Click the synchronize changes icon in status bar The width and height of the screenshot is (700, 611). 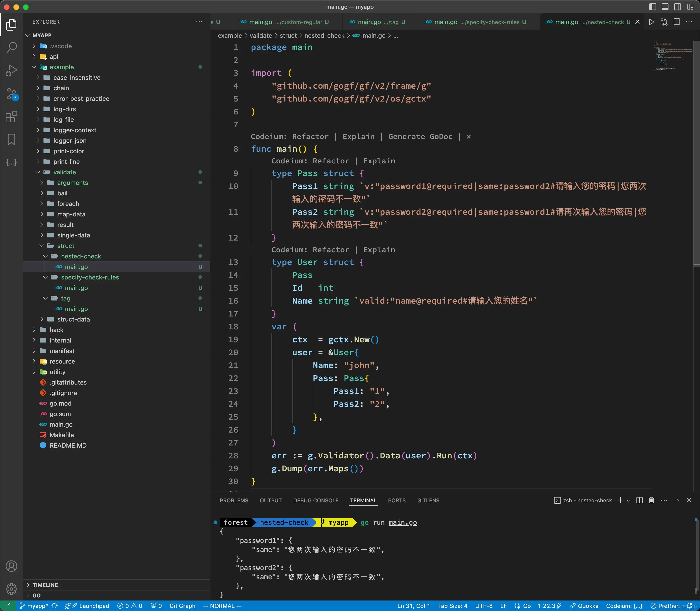[x=54, y=606]
